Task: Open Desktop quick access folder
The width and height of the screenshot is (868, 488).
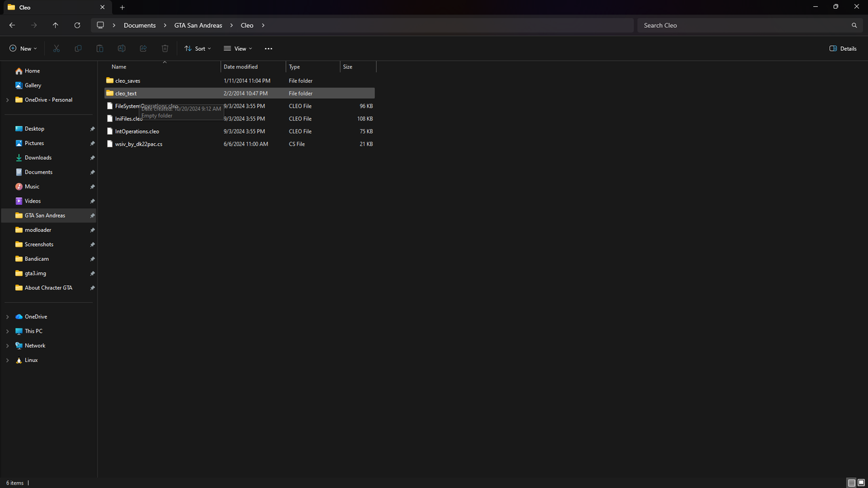Action: coord(35,129)
